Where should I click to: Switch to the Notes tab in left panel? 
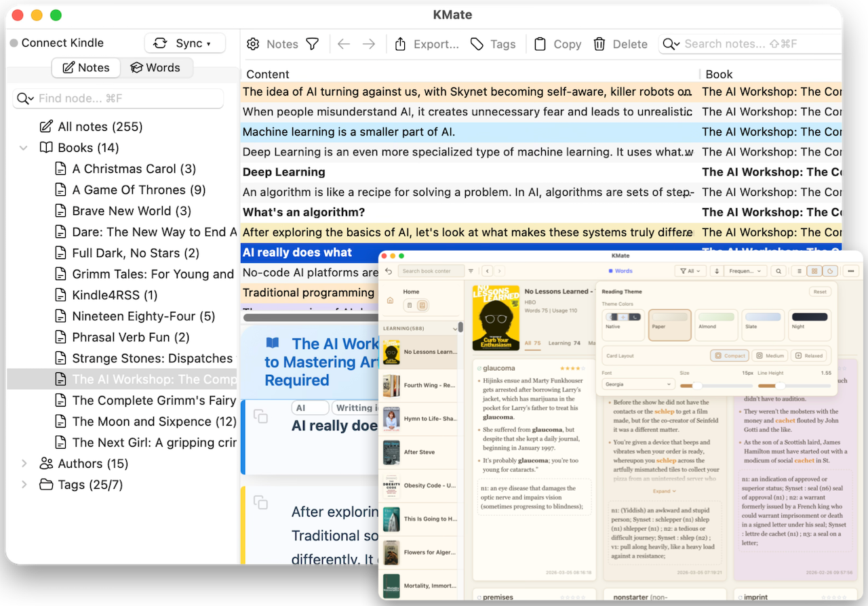tap(86, 68)
